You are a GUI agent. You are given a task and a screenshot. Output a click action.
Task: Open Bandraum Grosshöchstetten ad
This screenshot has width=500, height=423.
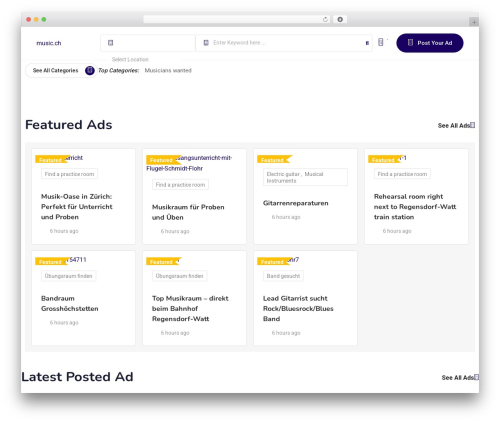(70, 303)
